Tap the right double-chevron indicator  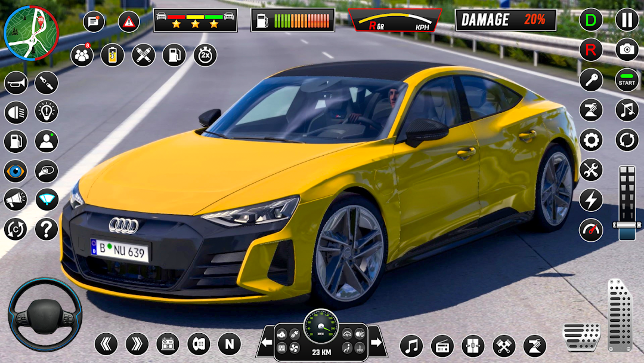137,344
